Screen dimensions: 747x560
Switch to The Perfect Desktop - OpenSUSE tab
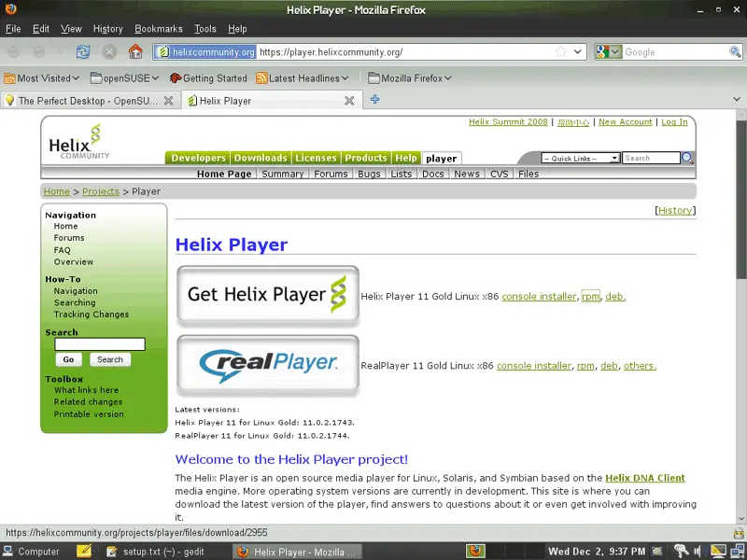pos(91,101)
